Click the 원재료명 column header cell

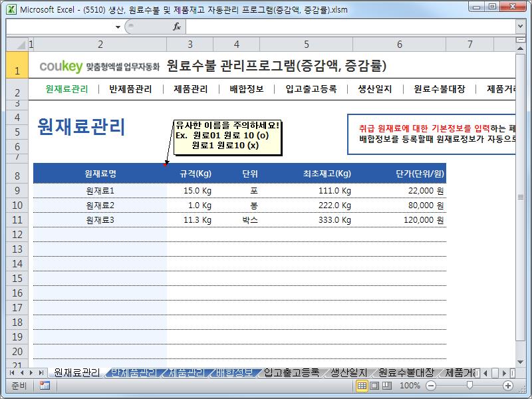100,174
